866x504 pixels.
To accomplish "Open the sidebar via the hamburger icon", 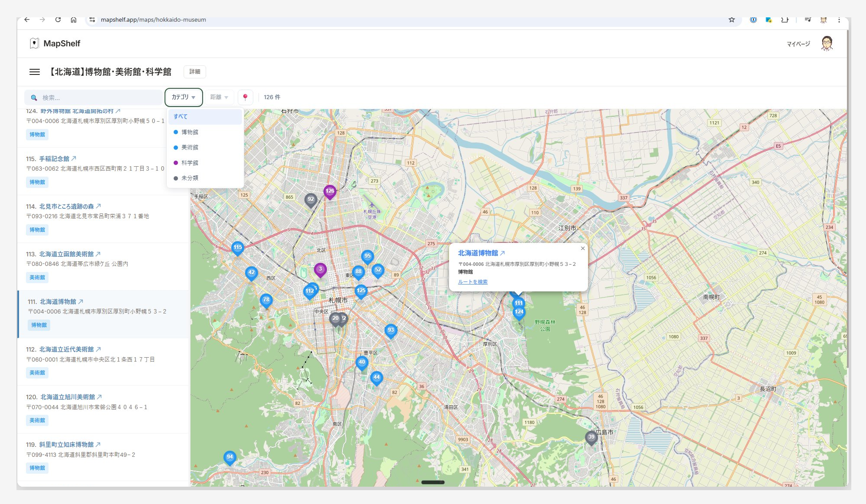I will coord(34,72).
